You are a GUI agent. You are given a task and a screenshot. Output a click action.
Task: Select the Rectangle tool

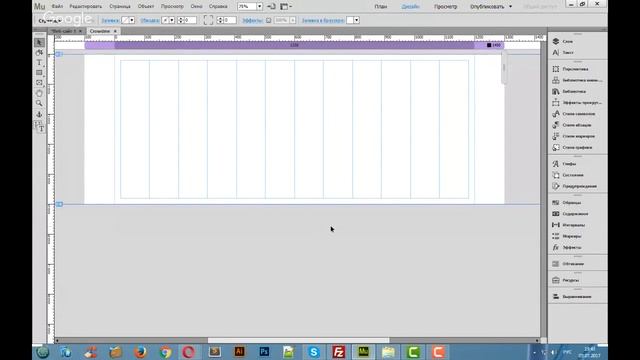(39, 73)
